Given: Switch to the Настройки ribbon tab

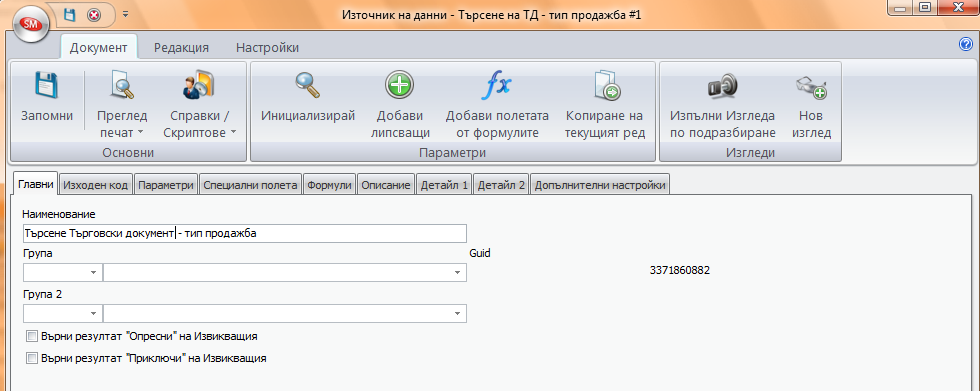Looking at the screenshot, I should 267,47.
